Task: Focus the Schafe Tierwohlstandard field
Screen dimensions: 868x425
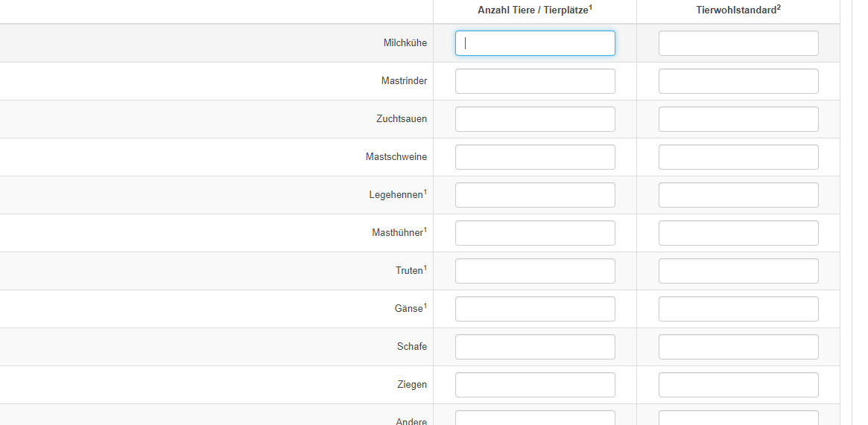Action: click(x=738, y=347)
